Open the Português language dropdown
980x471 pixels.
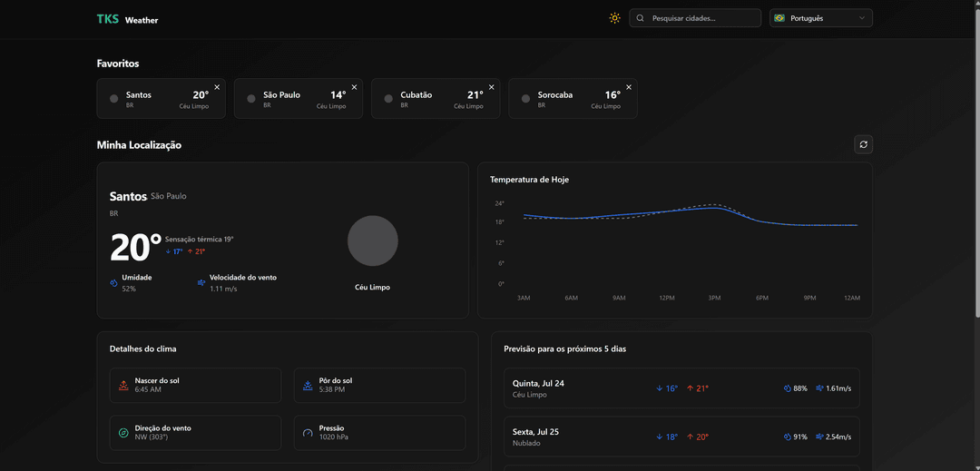820,18
